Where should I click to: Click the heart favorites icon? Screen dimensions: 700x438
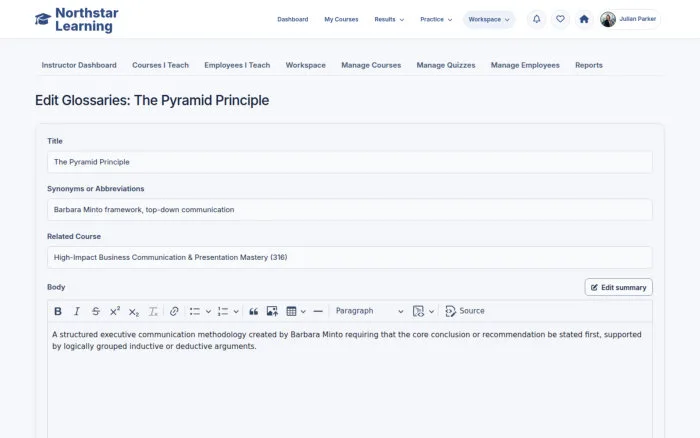pos(560,19)
